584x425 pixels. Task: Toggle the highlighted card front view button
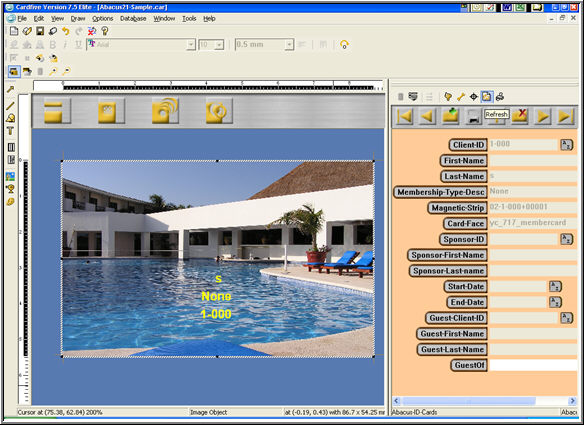[x=14, y=71]
